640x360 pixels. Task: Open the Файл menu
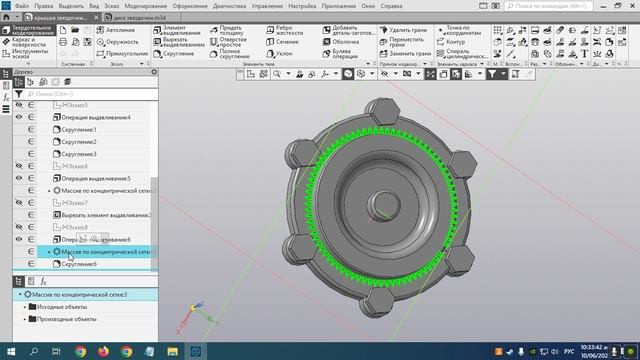tap(22, 6)
